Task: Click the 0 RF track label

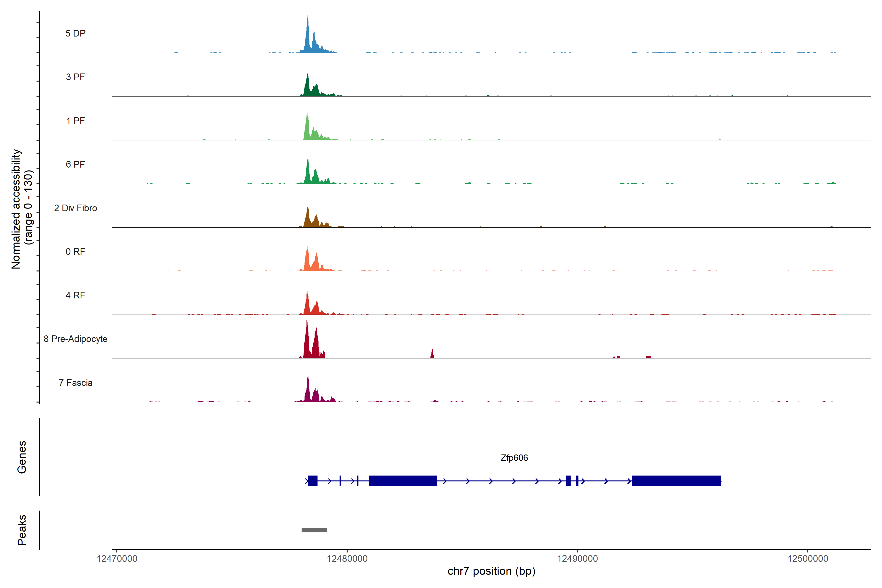Action: [x=75, y=252]
